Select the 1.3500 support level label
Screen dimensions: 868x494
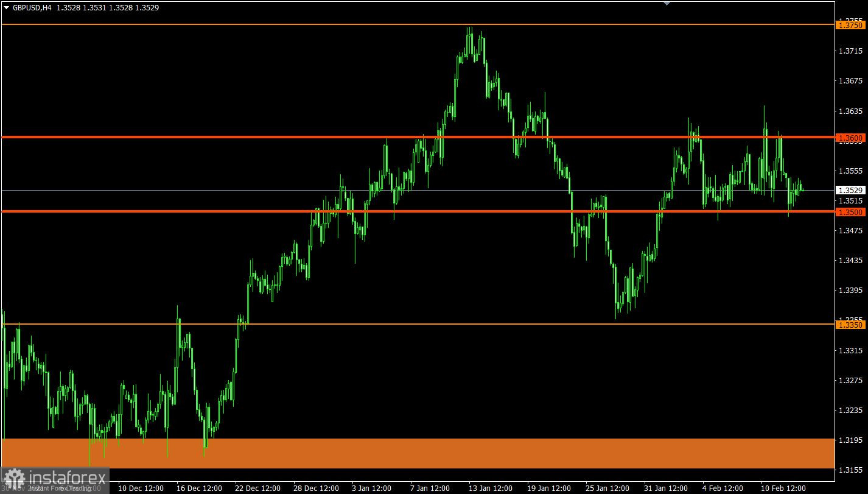point(850,212)
